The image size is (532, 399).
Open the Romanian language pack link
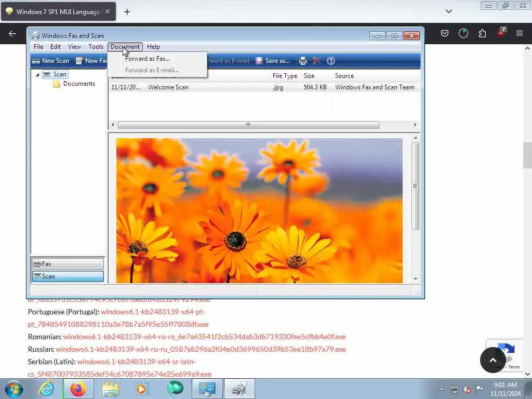point(204,337)
